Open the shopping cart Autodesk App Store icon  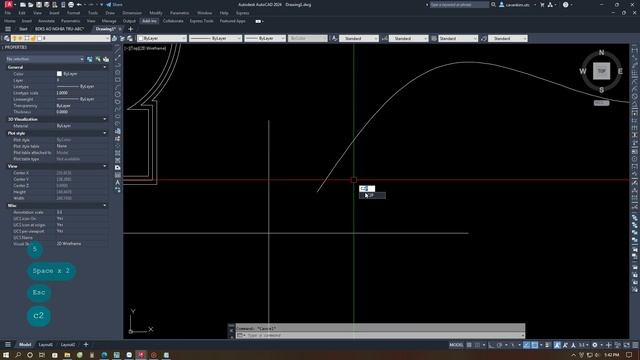click(542, 4)
